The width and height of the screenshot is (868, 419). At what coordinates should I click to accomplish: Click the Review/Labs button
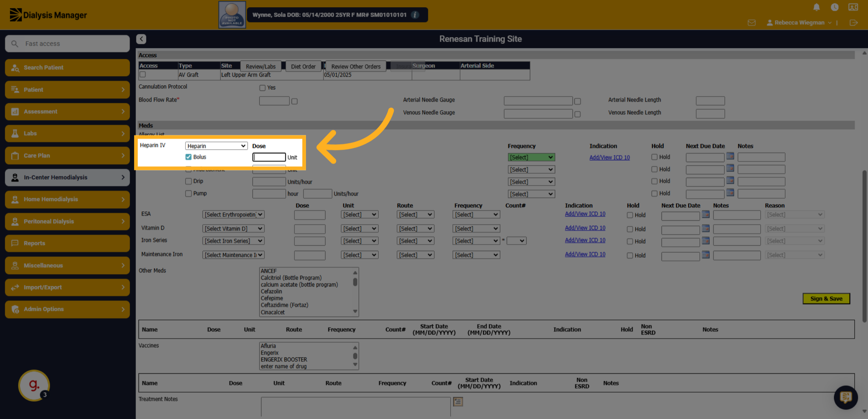pyautogui.click(x=260, y=67)
